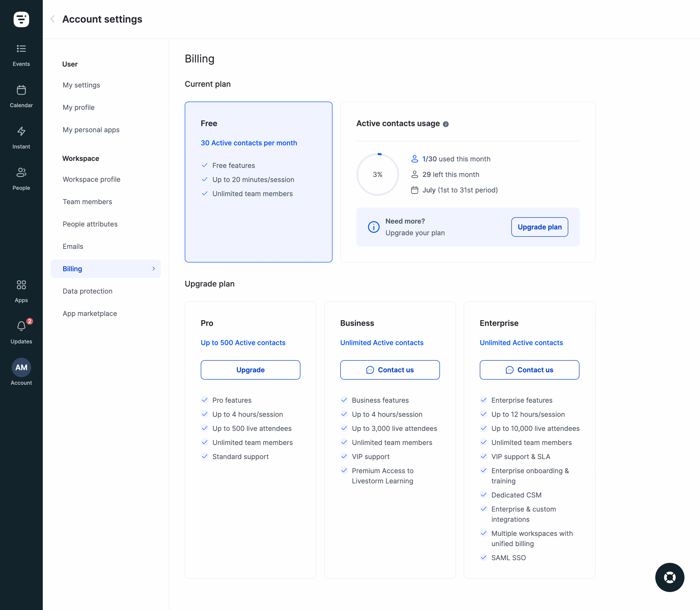
Task: Expand the Billing menu chevron
Action: (154, 269)
